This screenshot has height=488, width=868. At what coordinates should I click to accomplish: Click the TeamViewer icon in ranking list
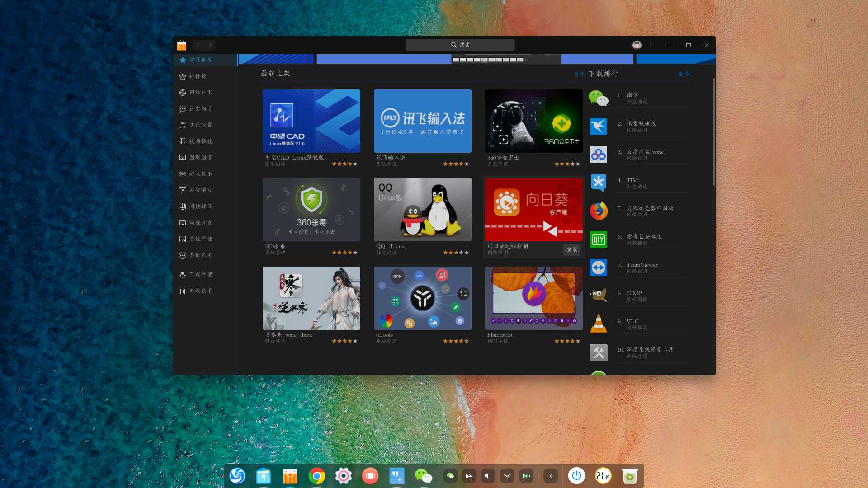598,267
